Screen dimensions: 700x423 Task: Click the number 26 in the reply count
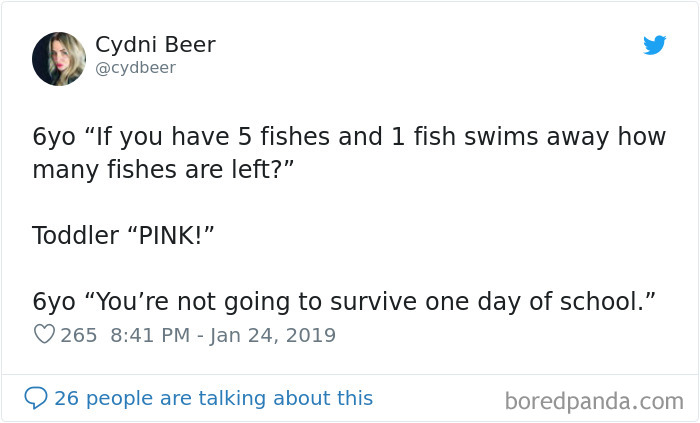[66, 398]
